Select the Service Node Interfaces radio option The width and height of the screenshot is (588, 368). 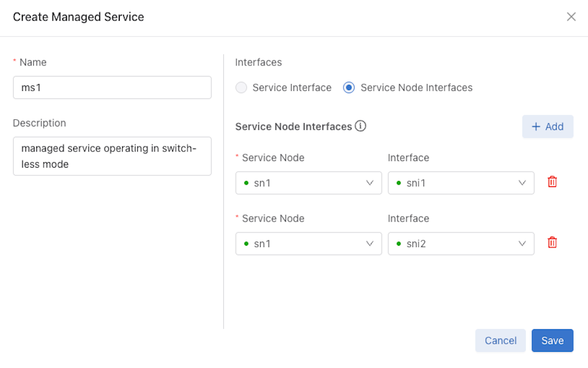pos(349,87)
